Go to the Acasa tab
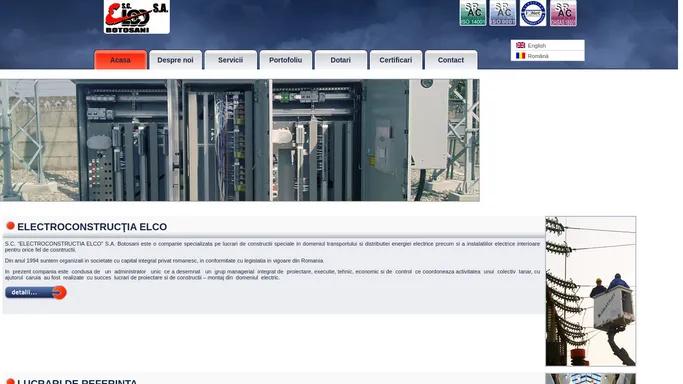The height and width of the screenshot is (384, 683). 120,60
